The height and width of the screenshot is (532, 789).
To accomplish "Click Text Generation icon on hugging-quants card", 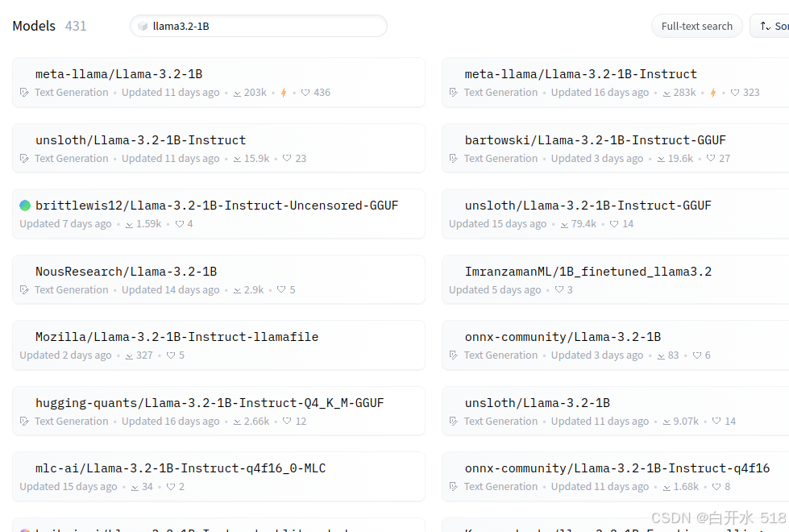I will pos(24,422).
